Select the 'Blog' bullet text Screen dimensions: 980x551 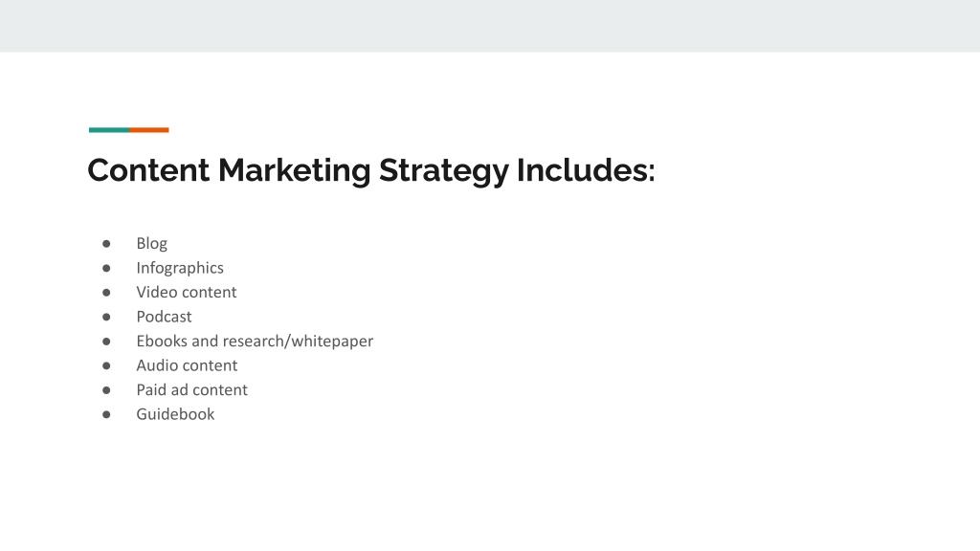[x=152, y=244]
